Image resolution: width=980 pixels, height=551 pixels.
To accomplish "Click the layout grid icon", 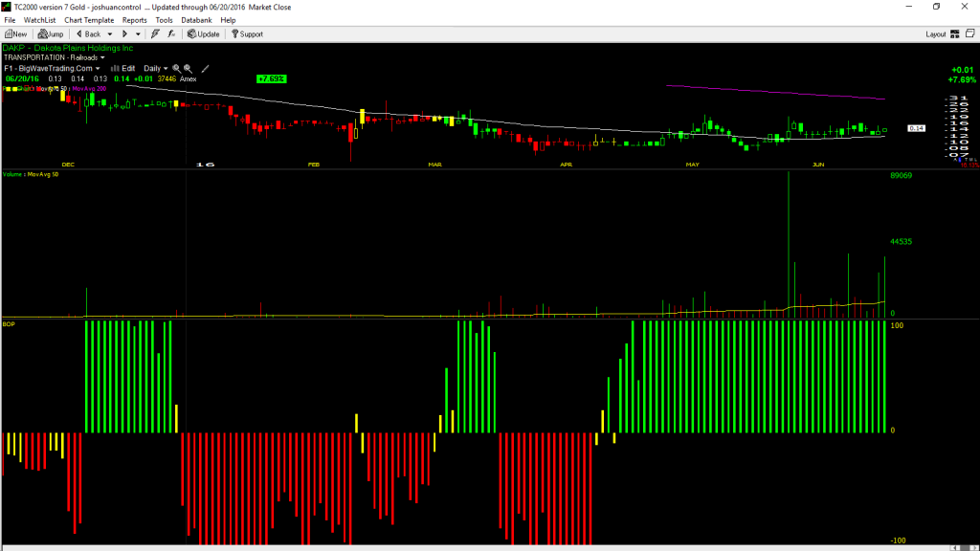I will click(x=955, y=34).
